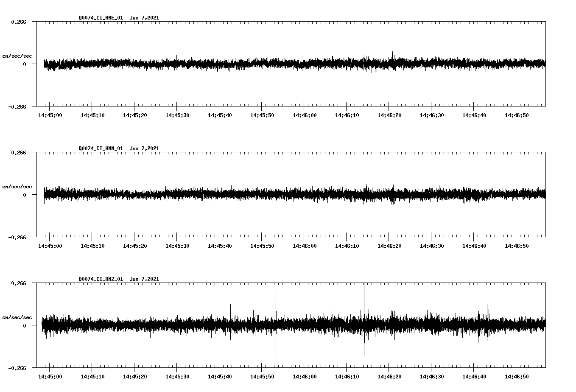Pick 14:46:10 time label under HNZ plot
576x392 pixels.
click(x=347, y=377)
